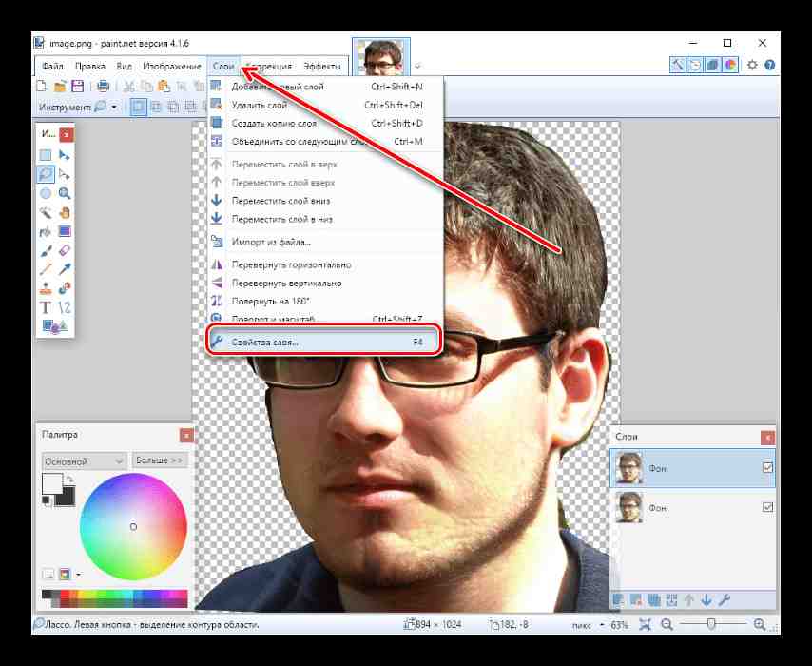
Task: Uncheck visibility of the top Фон layer
Action: point(767,468)
